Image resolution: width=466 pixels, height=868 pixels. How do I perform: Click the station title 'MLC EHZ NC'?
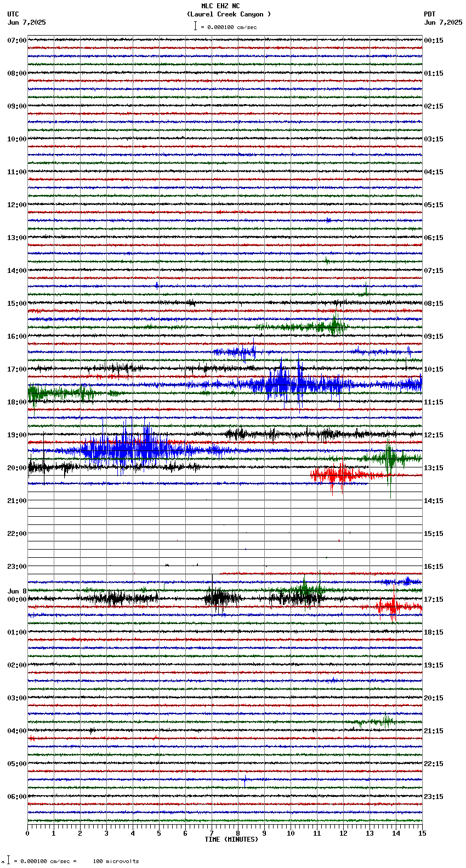click(220, 6)
